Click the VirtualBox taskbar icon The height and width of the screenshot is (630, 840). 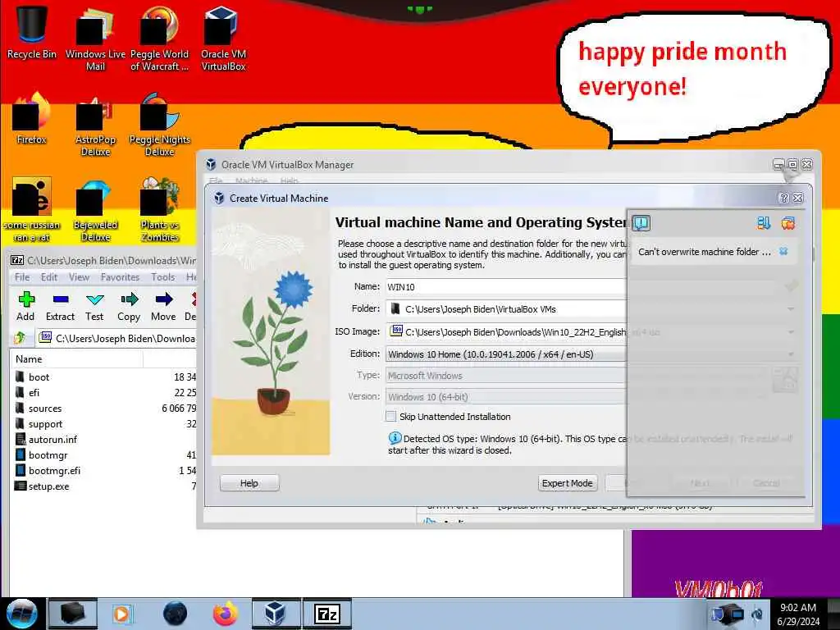click(276, 614)
